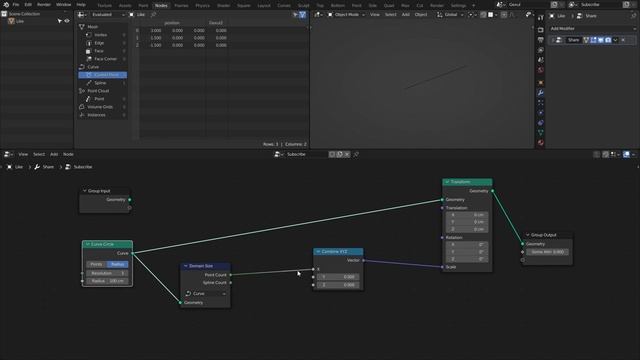This screenshot has height=360, width=640.
Task: Remove the Share modifier
Action: coord(623,40)
